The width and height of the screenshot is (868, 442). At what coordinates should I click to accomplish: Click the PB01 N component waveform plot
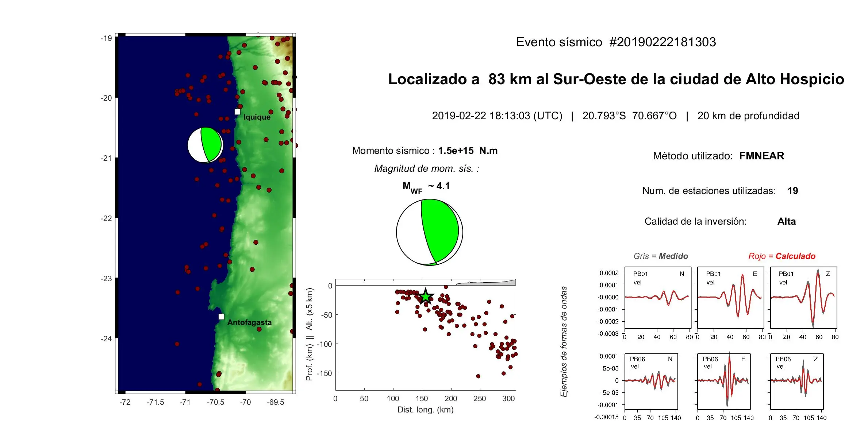[658, 298]
